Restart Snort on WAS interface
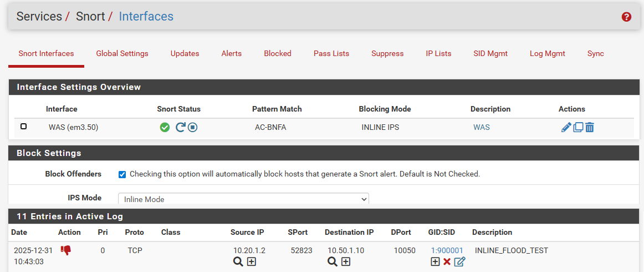This screenshot has width=644, height=272. click(x=180, y=128)
